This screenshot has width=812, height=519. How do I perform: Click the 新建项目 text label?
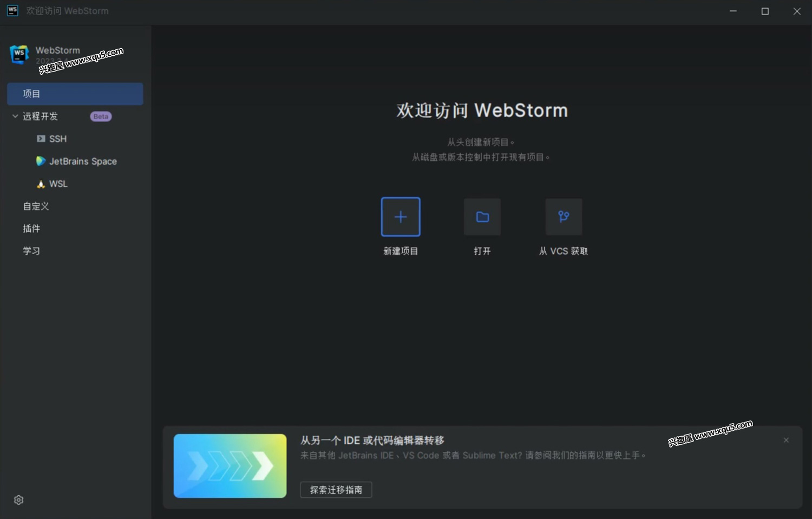(x=401, y=251)
